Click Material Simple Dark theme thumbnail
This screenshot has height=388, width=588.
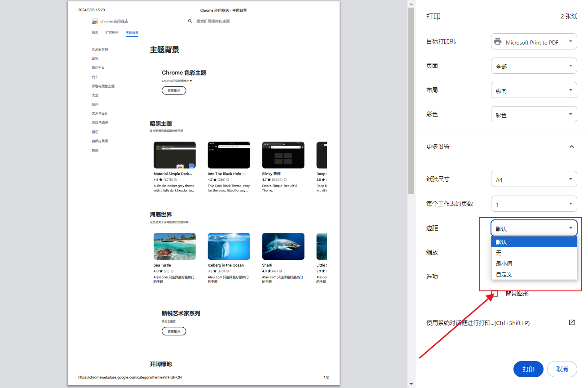tap(175, 155)
